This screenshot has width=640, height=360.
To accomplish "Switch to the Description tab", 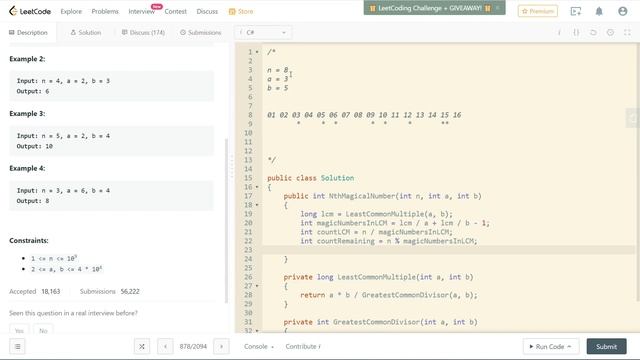I will pyautogui.click(x=28, y=32).
